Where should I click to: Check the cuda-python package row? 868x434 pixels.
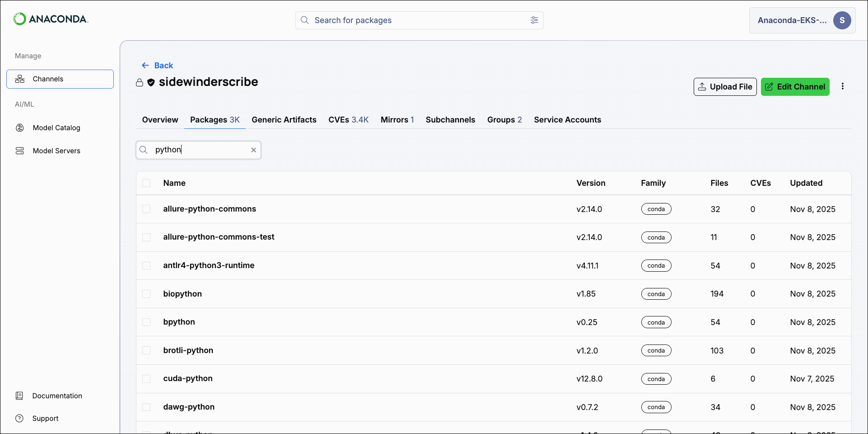coord(146,379)
